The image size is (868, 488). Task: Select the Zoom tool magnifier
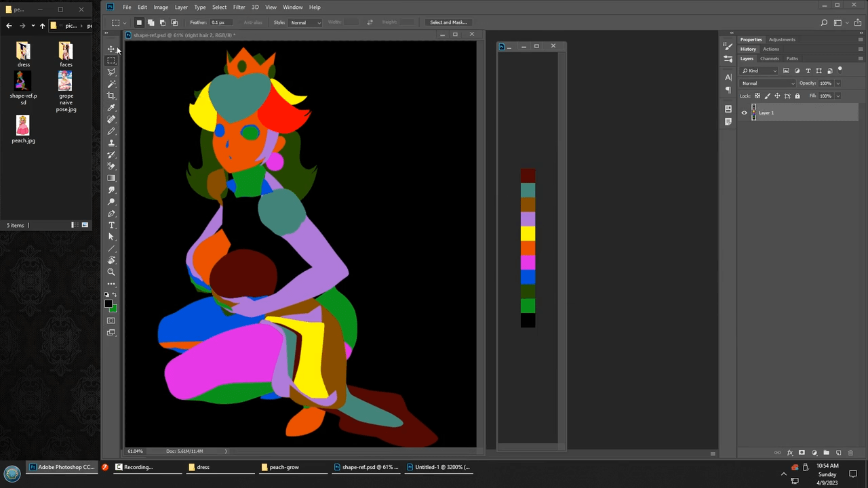(111, 272)
